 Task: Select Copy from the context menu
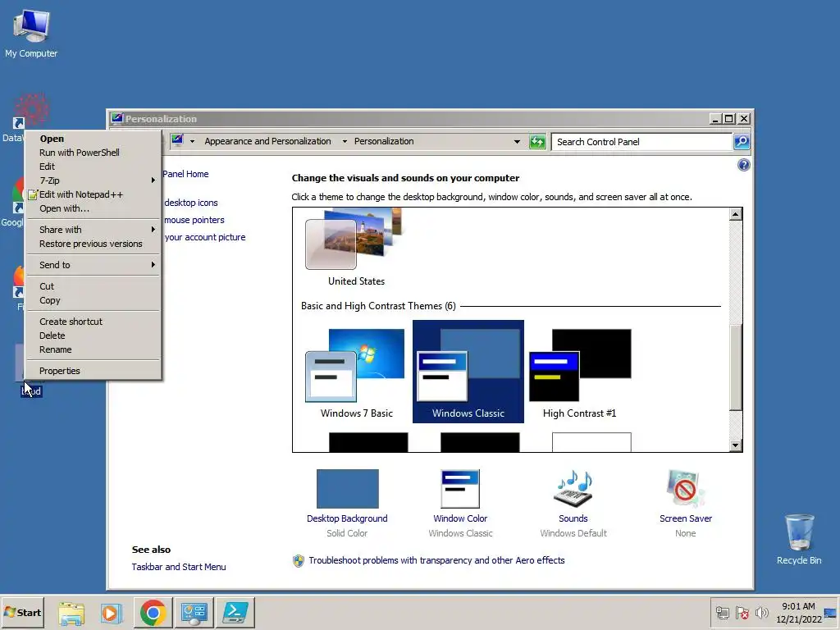click(x=93, y=300)
